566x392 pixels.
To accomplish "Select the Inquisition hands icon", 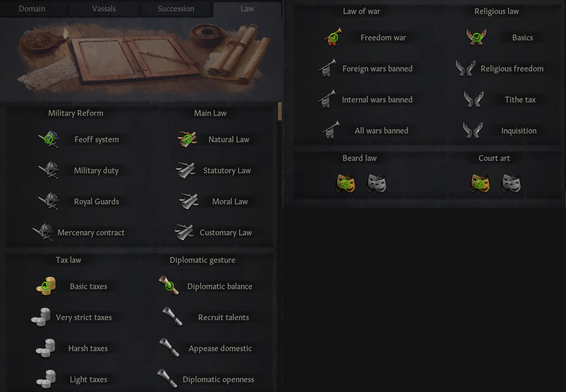I will click(473, 130).
